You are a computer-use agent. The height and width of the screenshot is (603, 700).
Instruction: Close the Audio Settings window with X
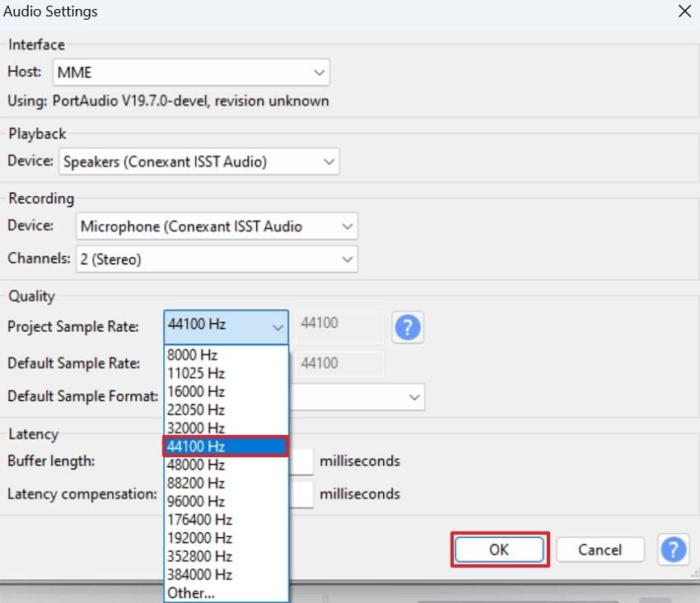684,12
